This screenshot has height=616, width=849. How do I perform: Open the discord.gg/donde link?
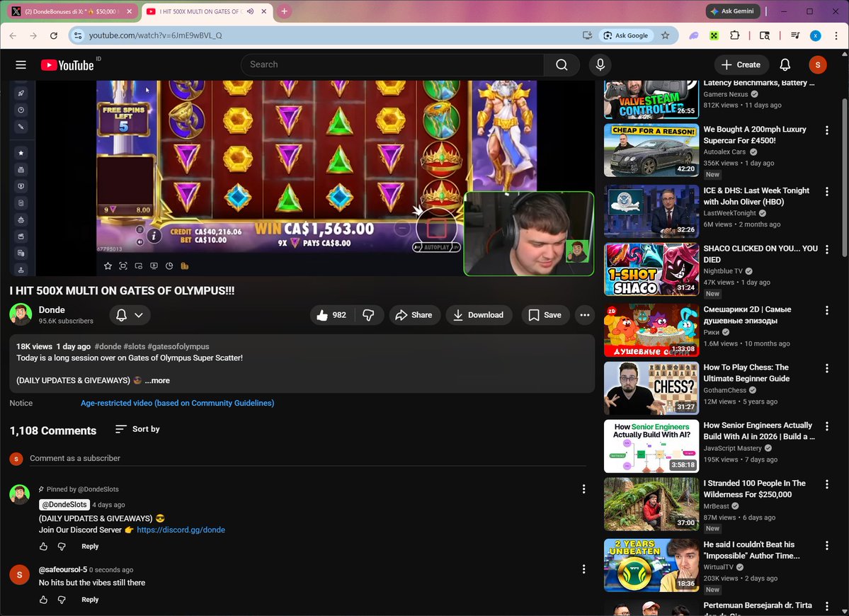tap(181, 530)
